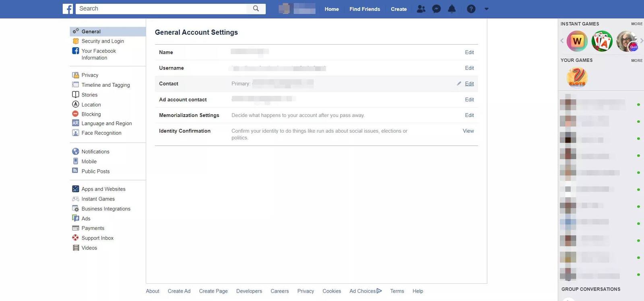
Task: Open the Cookies footer link
Action: [x=332, y=291]
